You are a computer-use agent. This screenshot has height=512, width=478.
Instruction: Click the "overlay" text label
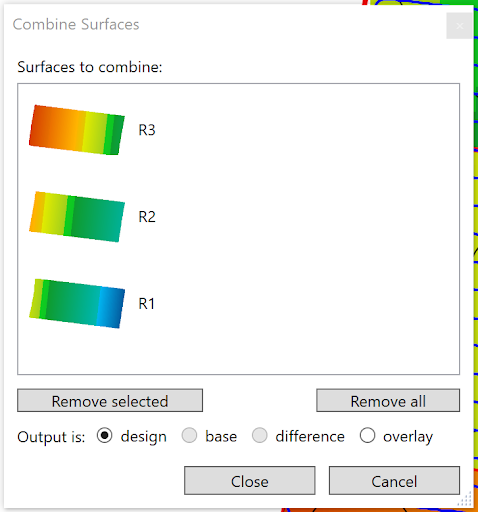click(x=408, y=437)
